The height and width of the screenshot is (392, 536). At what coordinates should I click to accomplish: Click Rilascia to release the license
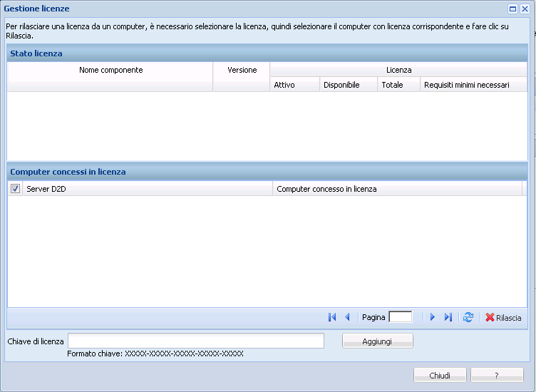[503, 318]
